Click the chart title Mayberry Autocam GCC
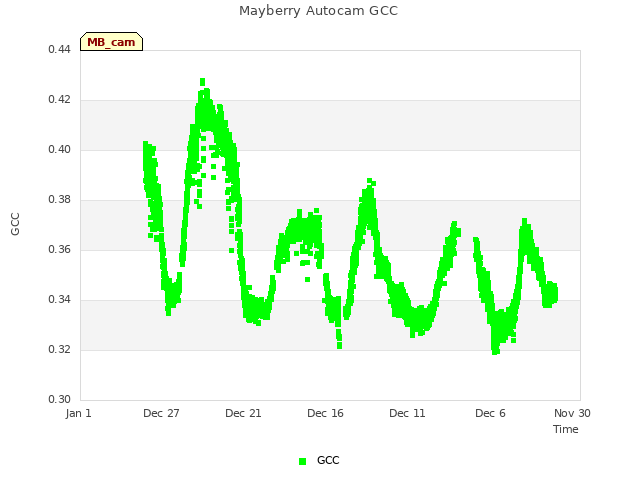This screenshot has width=640, height=480. (318, 11)
